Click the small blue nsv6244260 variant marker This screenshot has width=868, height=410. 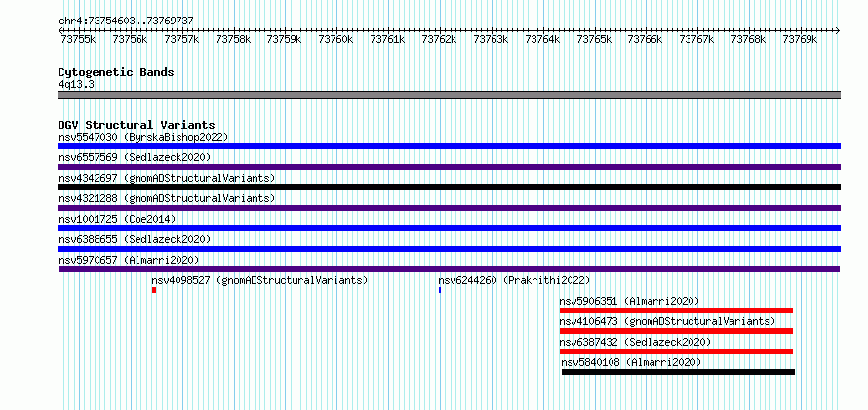coord(440,290)
